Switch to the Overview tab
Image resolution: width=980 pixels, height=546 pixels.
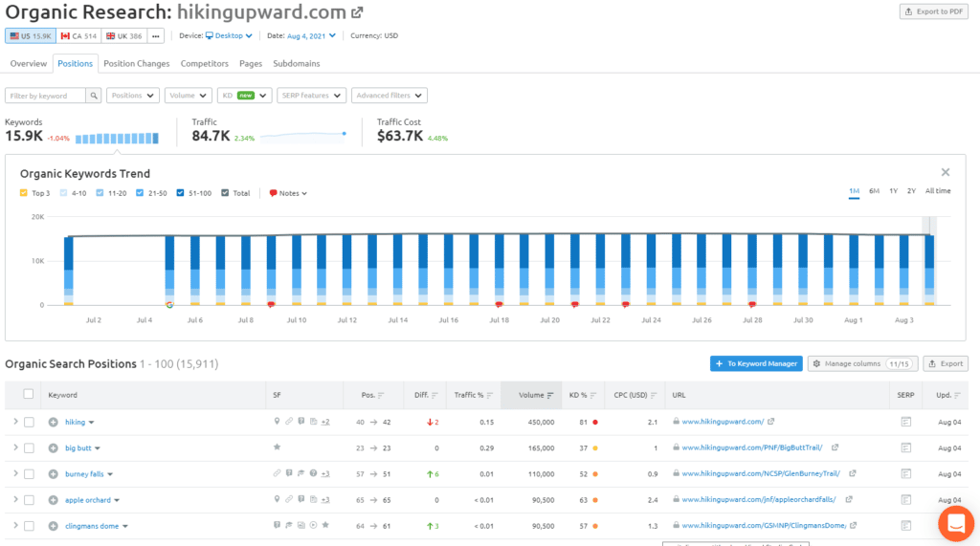28,64
